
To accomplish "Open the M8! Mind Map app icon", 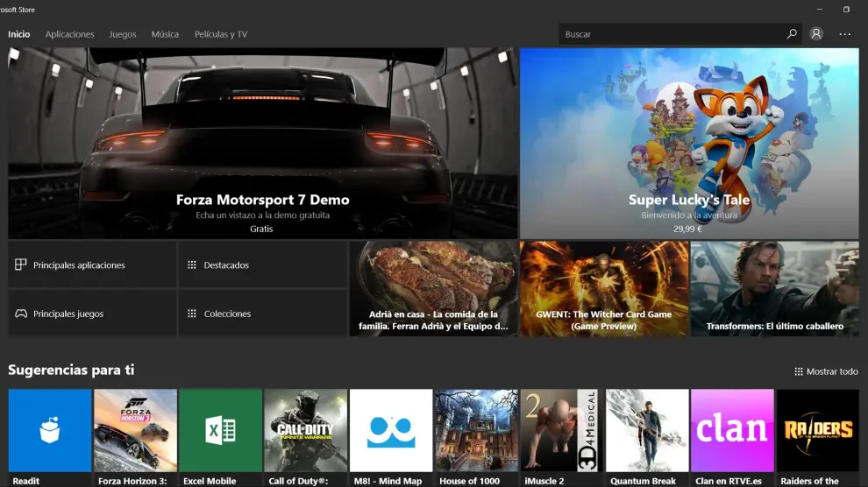I will 391,431.
